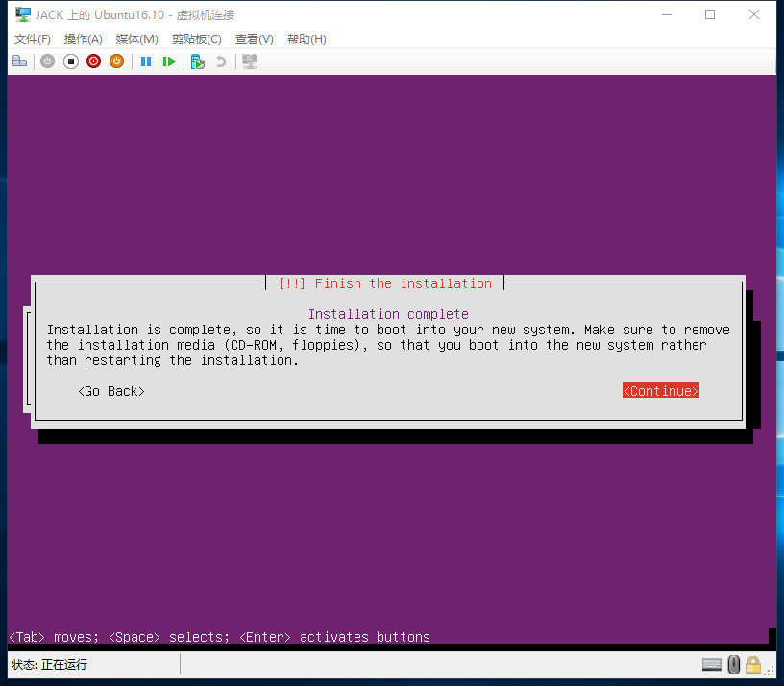
Task: Open the 操作(A) menu
Action: coord(84,39)
